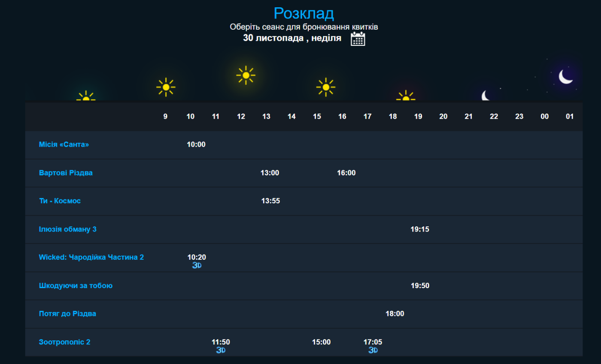The height and width of the screenshot is (364, 601).
Task: Open Ти - Космос movie page
Action: (x=60, y=201)
